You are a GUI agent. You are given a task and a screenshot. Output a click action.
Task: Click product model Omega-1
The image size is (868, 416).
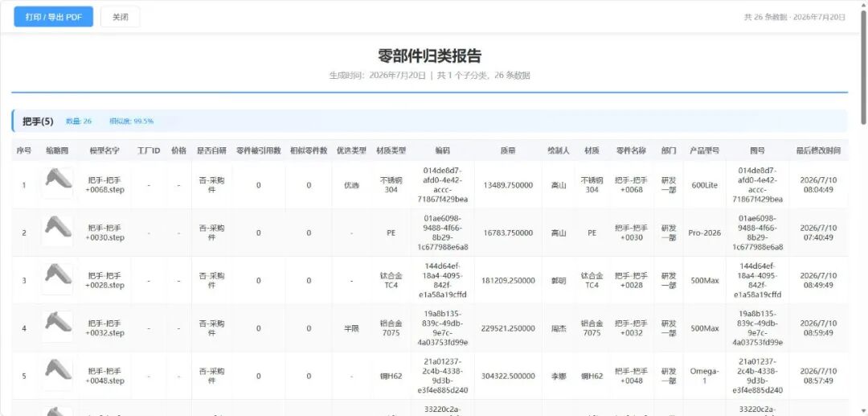pos(705,376)
